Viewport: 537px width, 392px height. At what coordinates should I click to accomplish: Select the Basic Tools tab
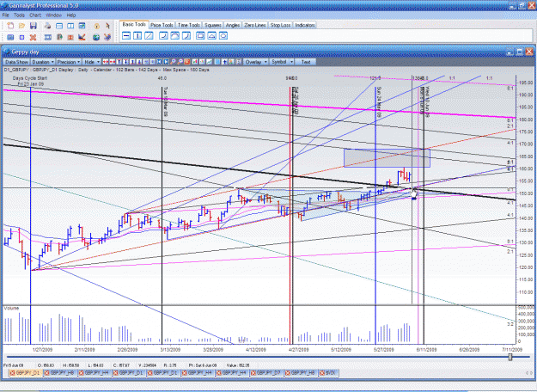click(x=134, y=25)
